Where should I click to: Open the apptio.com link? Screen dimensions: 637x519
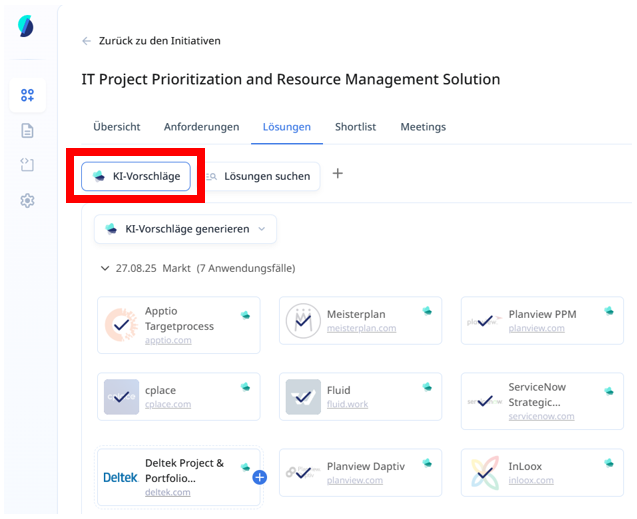[x=167, y=340]
